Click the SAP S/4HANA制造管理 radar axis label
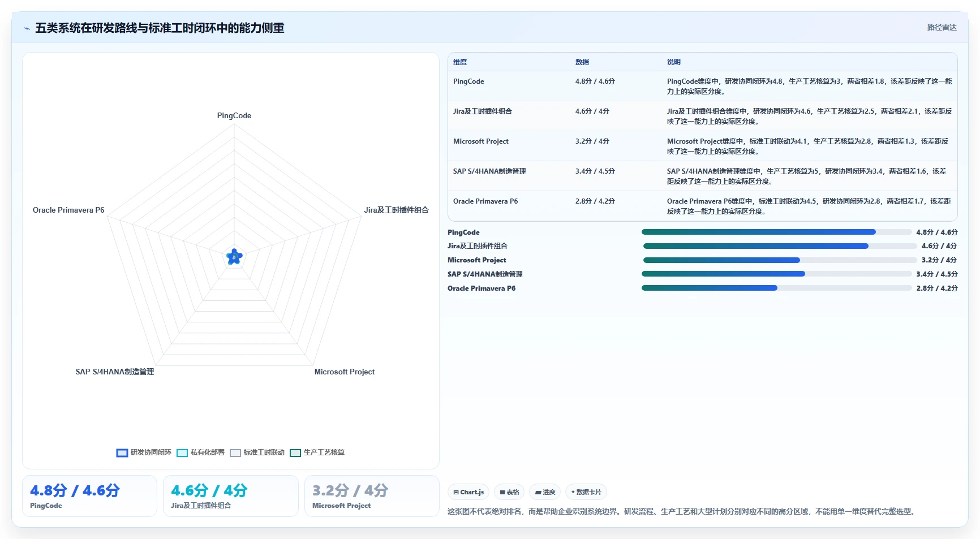 pos(115,372)
